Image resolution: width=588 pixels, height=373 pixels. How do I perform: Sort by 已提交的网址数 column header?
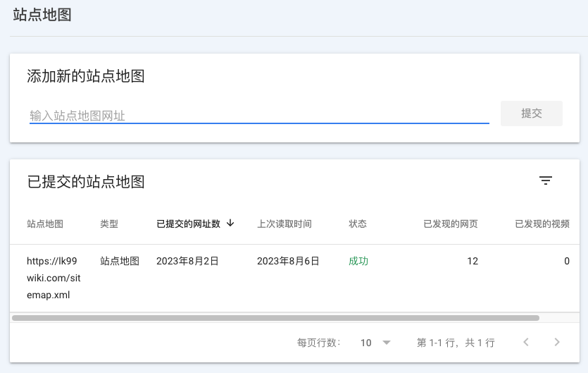pyautogui.click(x=188, y=224)
